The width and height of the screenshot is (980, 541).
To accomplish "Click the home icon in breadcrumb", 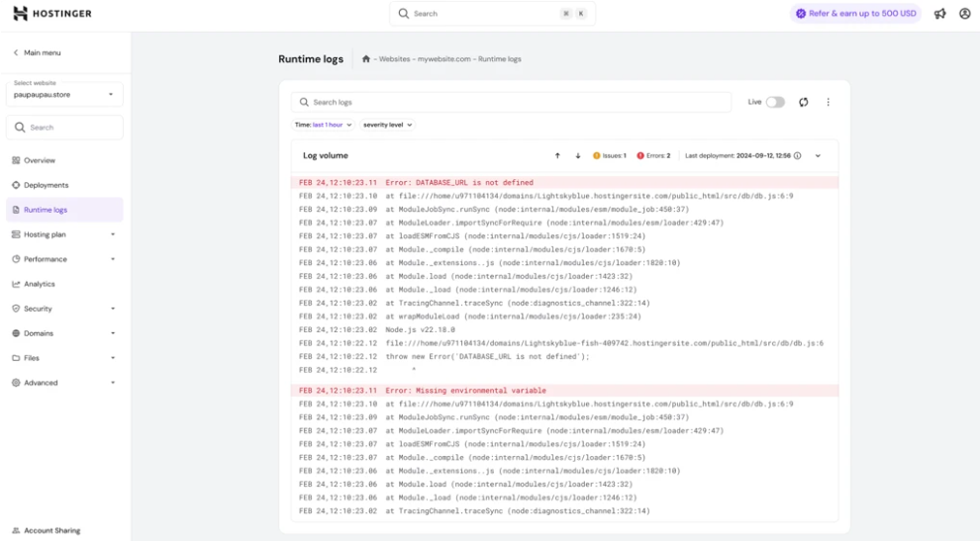I will (366, 59).
